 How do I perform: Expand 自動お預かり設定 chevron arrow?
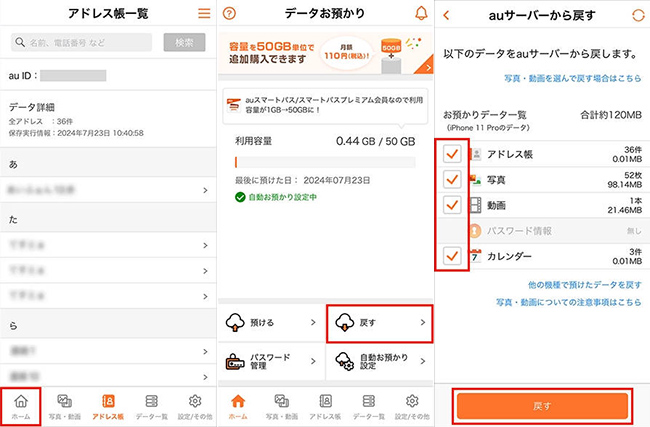pyautogui.click(x=422, y=361)
